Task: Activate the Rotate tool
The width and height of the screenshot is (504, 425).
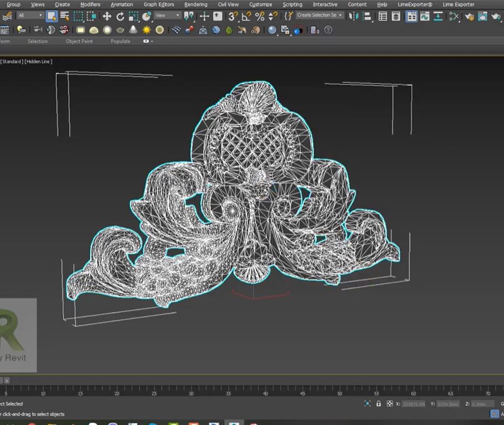Action: [120, 16]
